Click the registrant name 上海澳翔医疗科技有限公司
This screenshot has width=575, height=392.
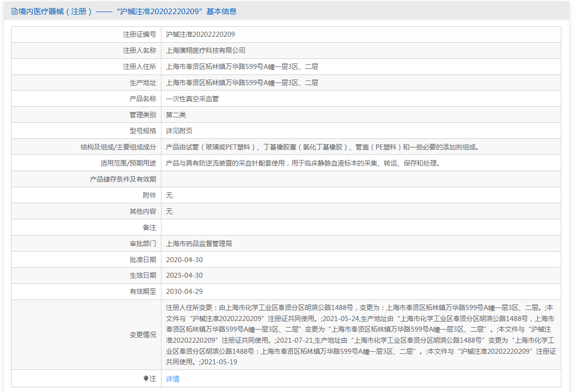(205, 50)
